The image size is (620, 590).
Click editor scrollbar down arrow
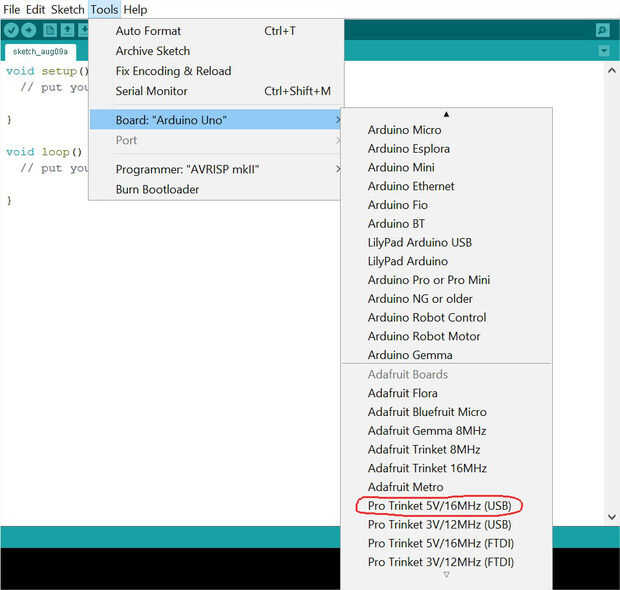[x=612, y=516]
